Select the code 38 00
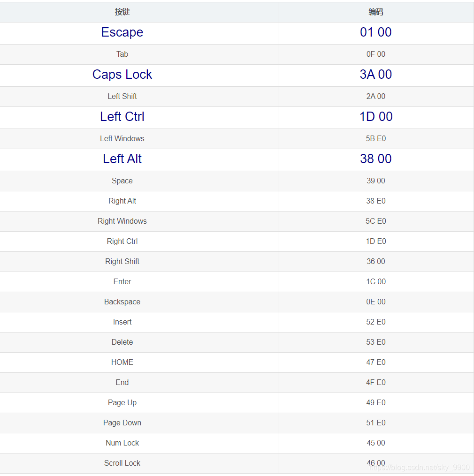The image size is (474, 476). click(x=376, y=159)
